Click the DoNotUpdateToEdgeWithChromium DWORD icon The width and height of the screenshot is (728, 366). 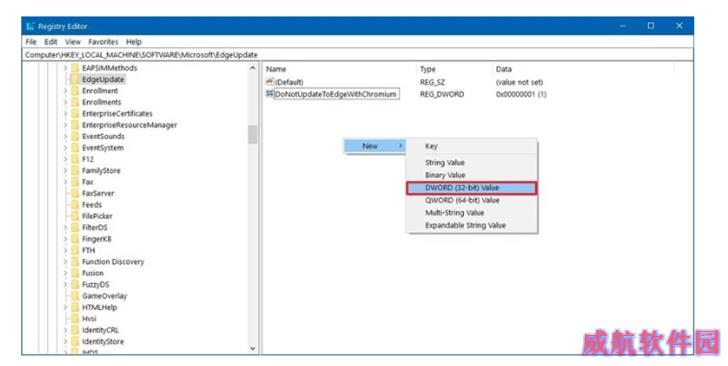270,94
